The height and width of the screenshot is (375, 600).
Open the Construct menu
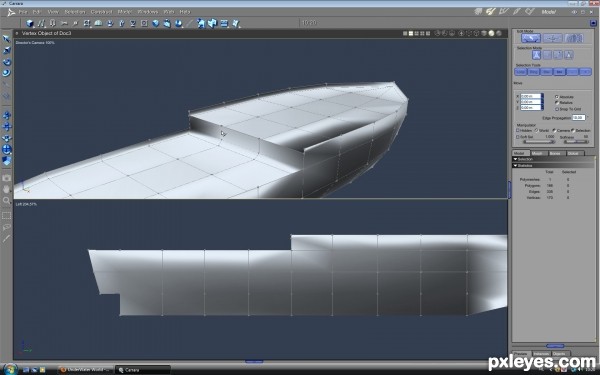point(101,12)
